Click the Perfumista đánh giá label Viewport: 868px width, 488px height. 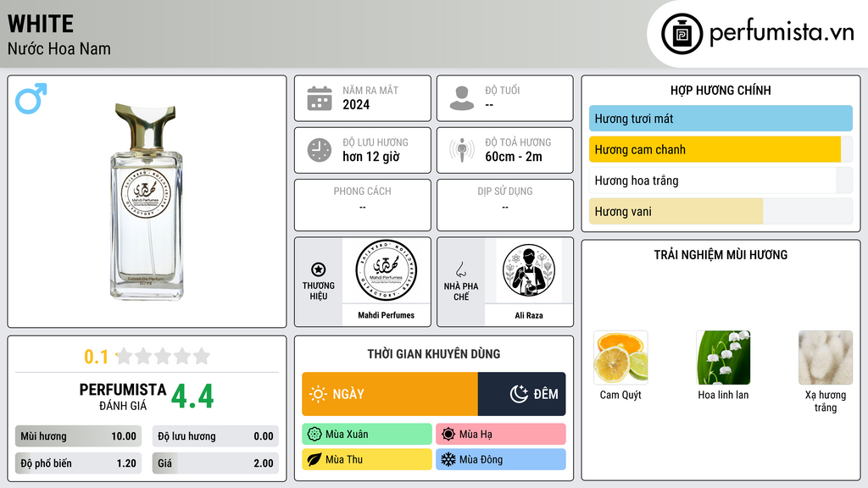[x=122, y=396]
